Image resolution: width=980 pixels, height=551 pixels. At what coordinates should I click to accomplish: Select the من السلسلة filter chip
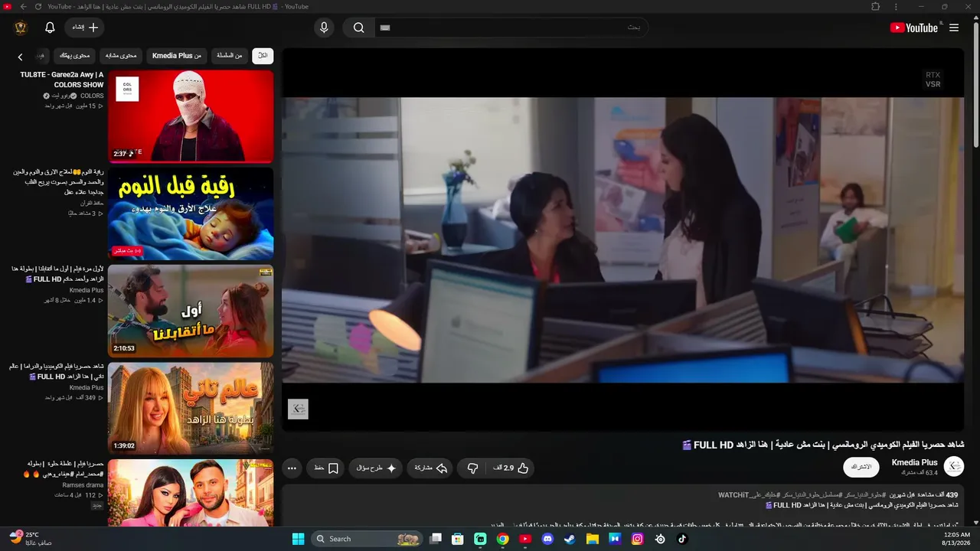pos(229,55)
